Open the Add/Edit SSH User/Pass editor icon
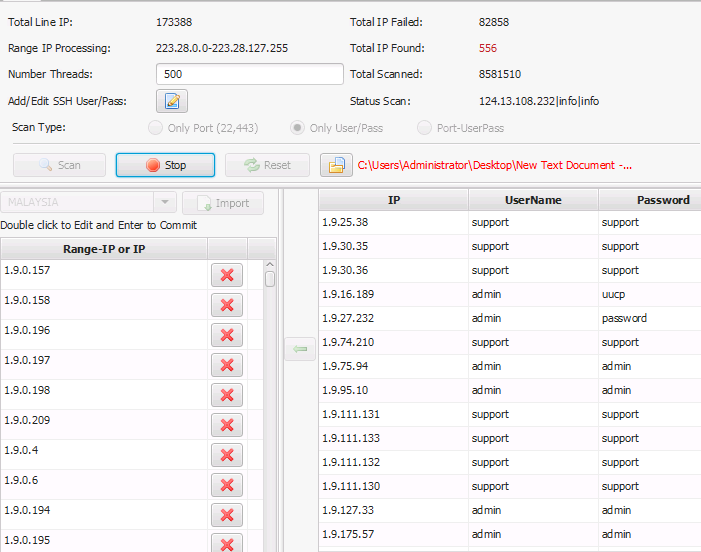The height and width of the screenshot is (552, 701). coord(172,101)
